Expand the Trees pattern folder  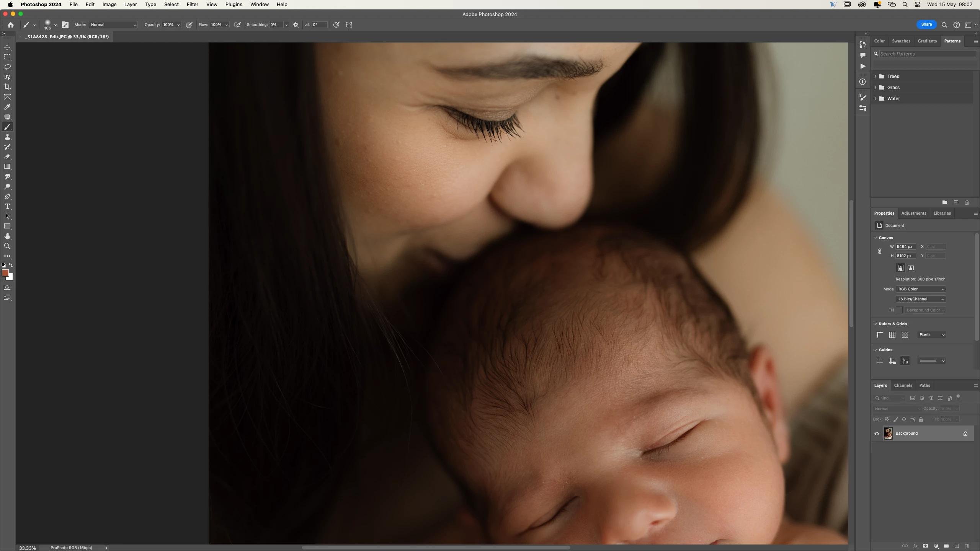[875, 77]
